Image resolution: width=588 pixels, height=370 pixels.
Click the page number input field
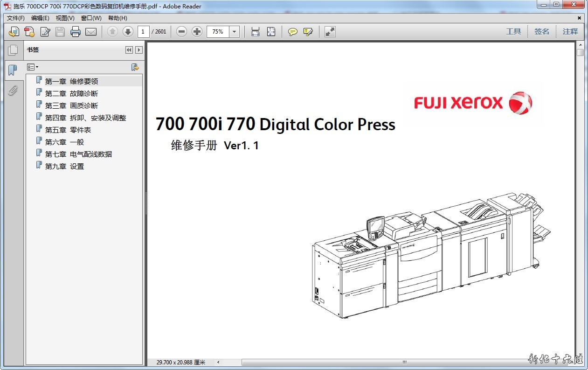143,32
